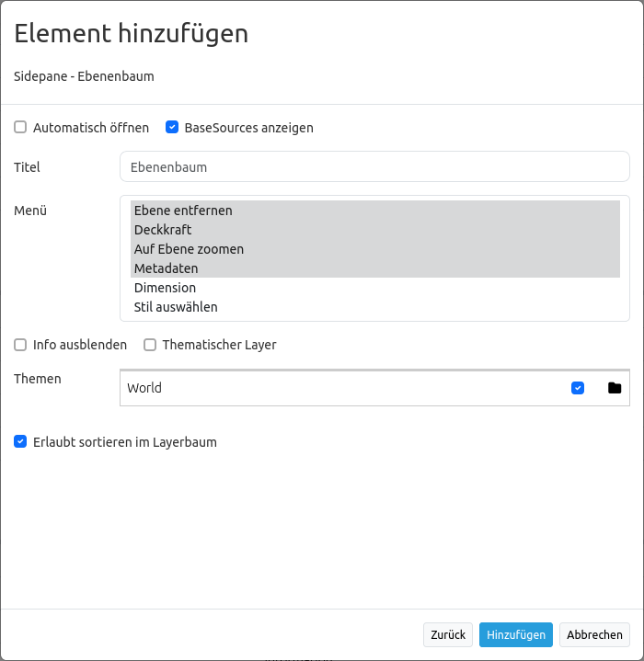Uncheck BaseSources anzeigen
Image resolution: width=644 pixels, height=661 pixels.
172,128
